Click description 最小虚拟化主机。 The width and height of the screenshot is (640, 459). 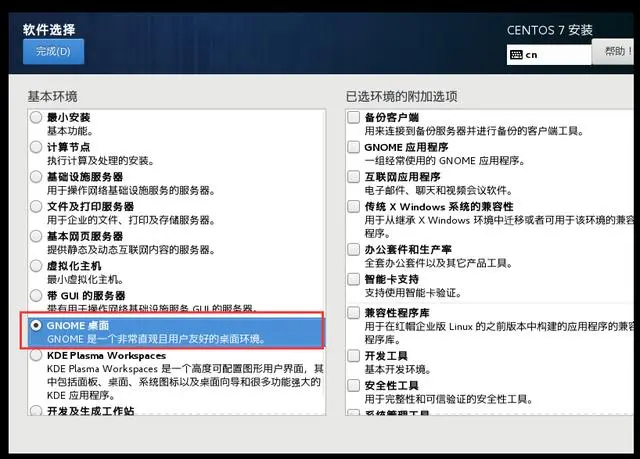[85, 279]
